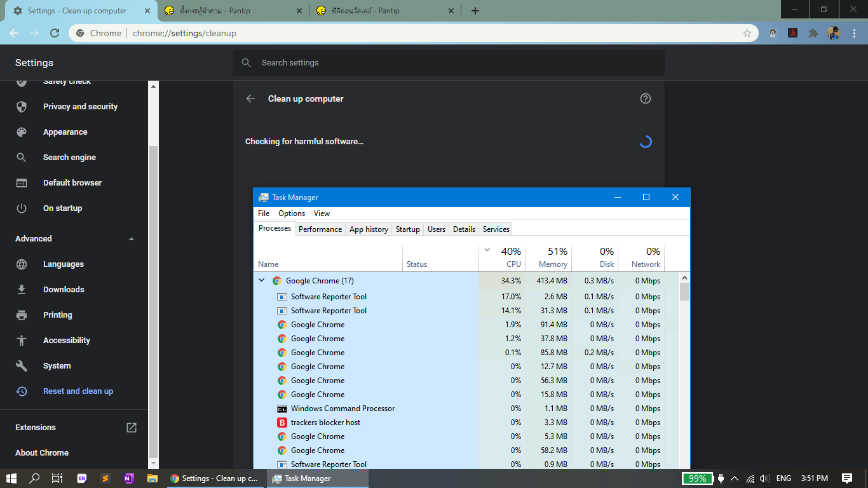
Task: Select Software Reporter Tool using 17.0% CPU
Action: click(x=466, y=297)
